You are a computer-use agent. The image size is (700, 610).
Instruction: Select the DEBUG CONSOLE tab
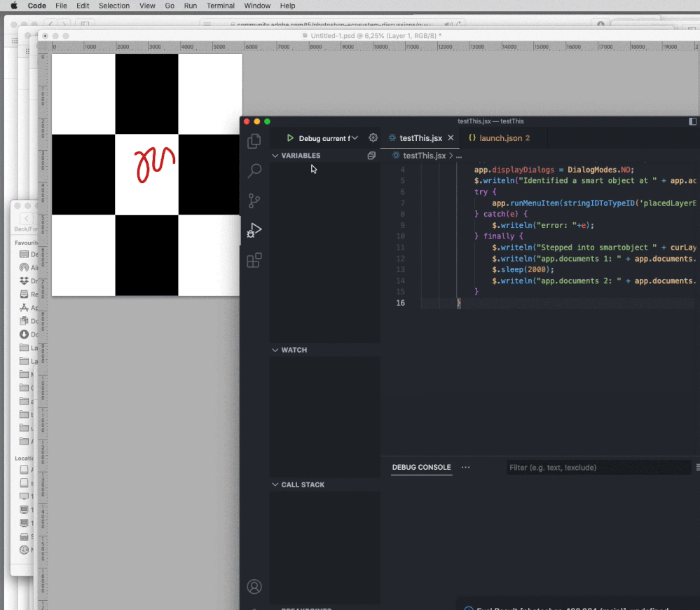[421, 467]
